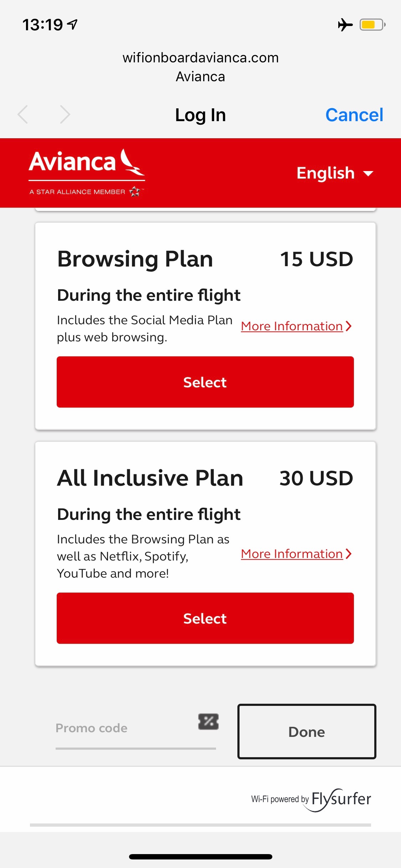Cancel the Log In page
This screenshot has height=868, width=401.
(354, 115)
